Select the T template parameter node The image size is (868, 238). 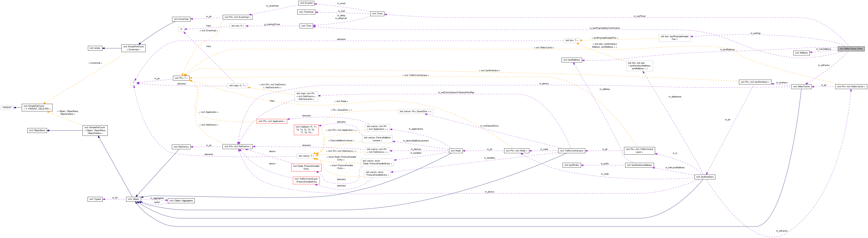point(134,83)
